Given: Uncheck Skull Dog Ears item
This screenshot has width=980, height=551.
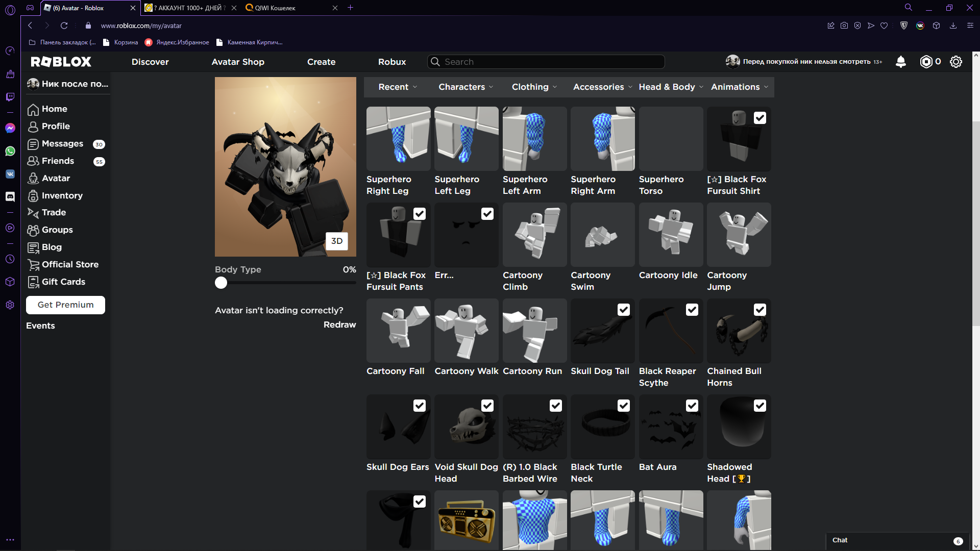Looking at the screenshot, I should pos(420,406).
